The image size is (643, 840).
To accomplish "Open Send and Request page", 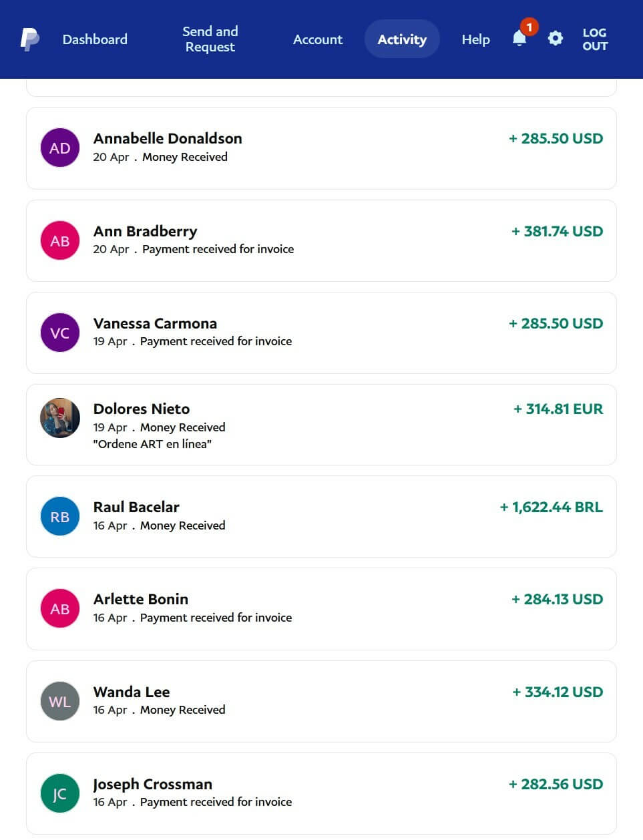I will pyautogui.click(x=210, y=39).
